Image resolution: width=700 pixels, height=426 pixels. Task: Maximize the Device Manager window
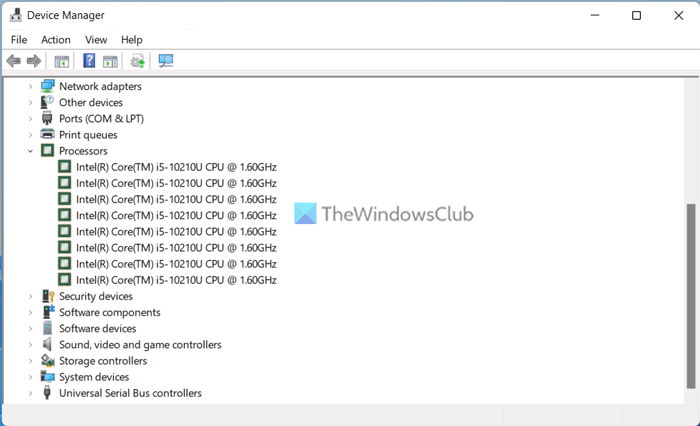point(637,15)
